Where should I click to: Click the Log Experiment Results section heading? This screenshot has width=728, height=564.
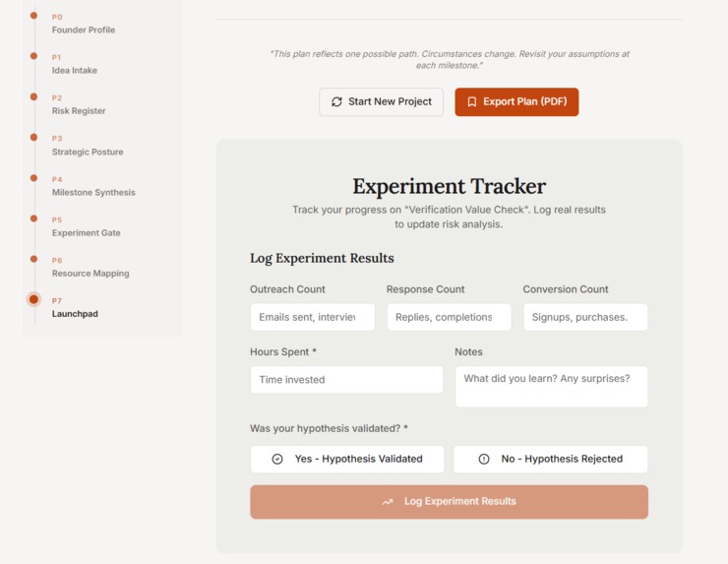[x=322, y=258]
